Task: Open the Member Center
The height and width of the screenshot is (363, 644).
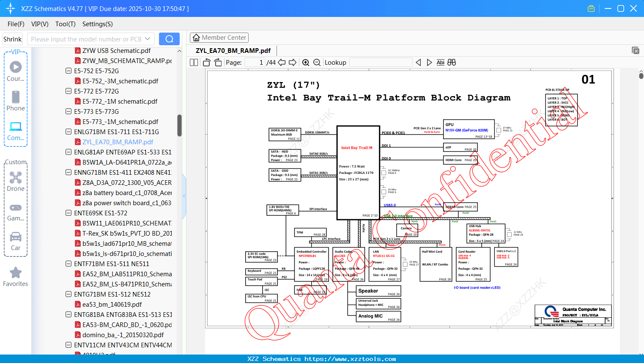Action: (219, 38)
